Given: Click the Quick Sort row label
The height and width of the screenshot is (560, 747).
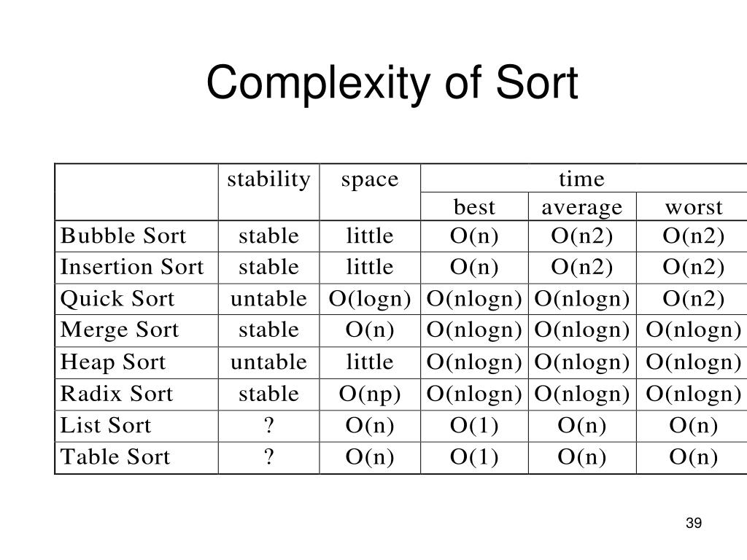Looking at the screenshot, I should (x=117, y=299).
